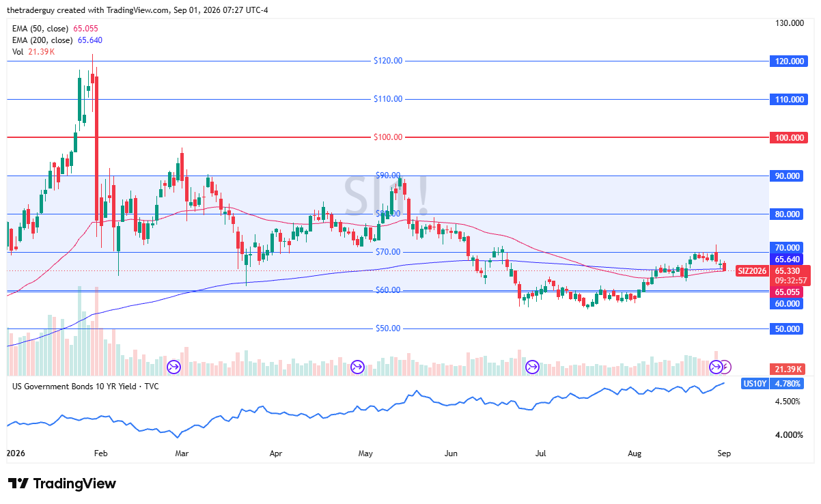Click the Sep label on time axis

724,453
